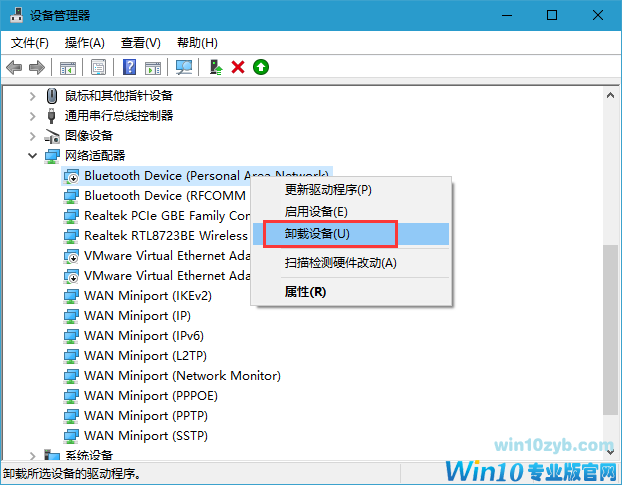Click Scan for hardware changes monitor icon
This screenshot has height=485, width=622.
coord(184,67)
